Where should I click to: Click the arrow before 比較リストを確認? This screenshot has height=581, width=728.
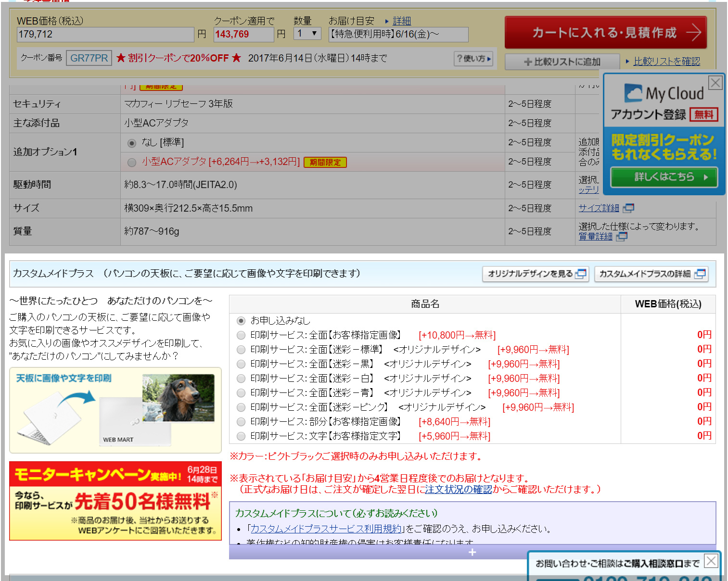point(627,62)
